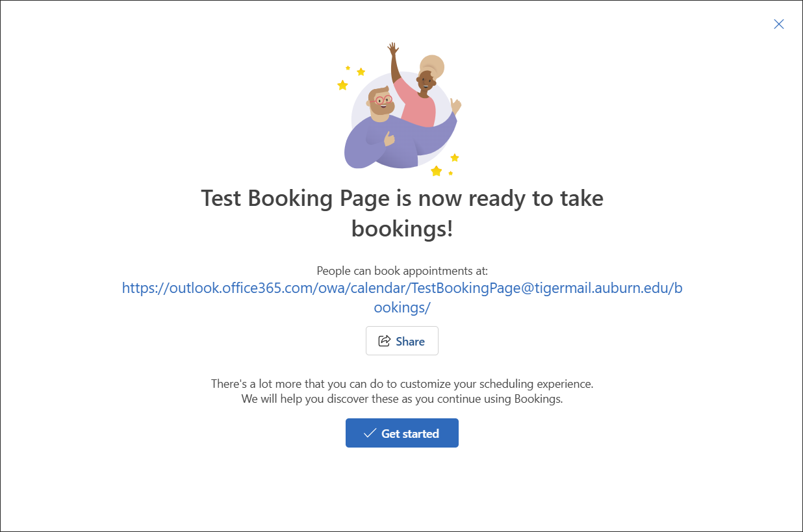Image resolution: width=803 pixels, height=532 pixels.
Task: Click the scheduling customization description text
Action: tap(401, 390)
